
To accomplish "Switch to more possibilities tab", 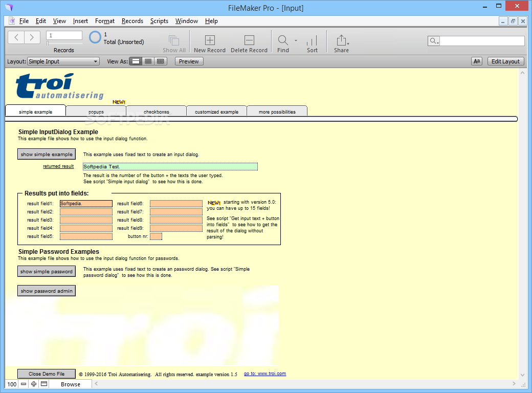I will 277,112.
